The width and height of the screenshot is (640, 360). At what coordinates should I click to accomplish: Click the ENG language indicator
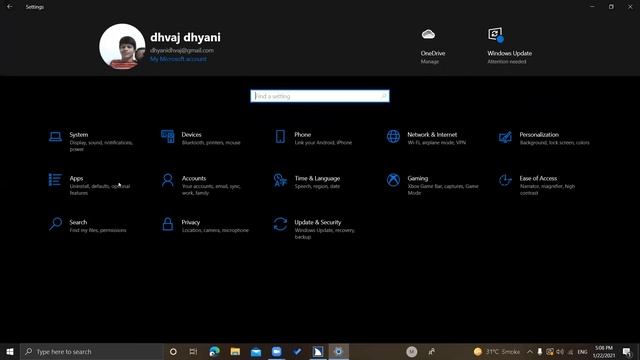pyautogui.click(x=582, y=351)
